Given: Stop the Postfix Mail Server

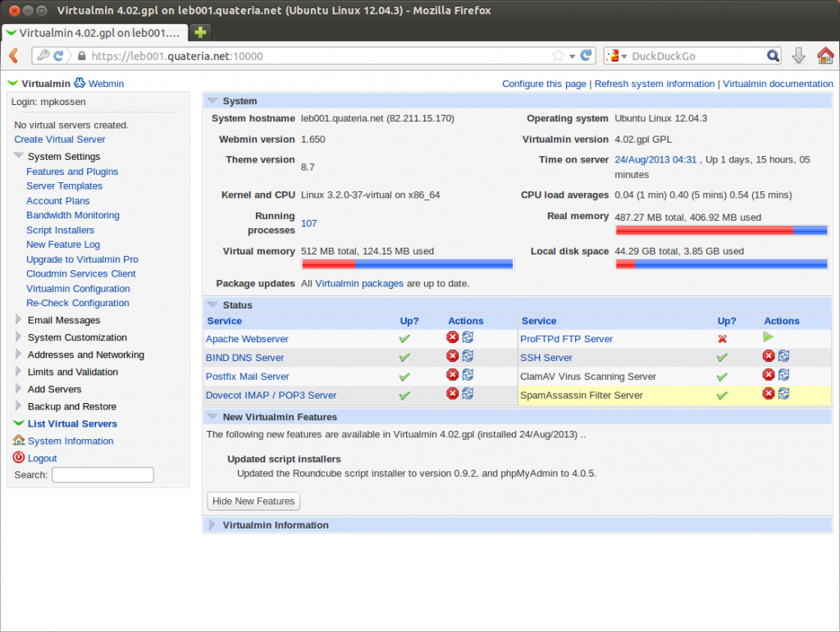Looking at the screenshot, I should 452,374.
